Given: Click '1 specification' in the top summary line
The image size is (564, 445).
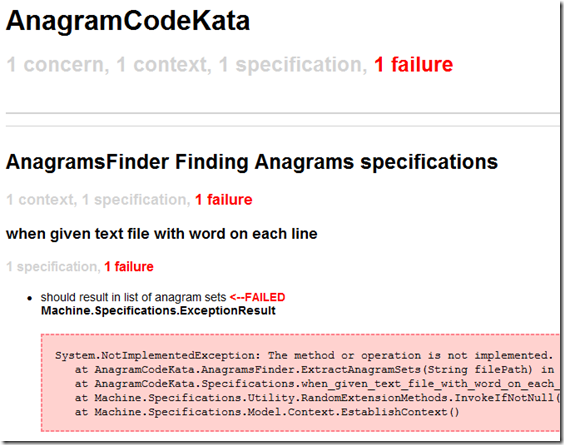Looking at the screenshot, I should [x=293, y=65].
